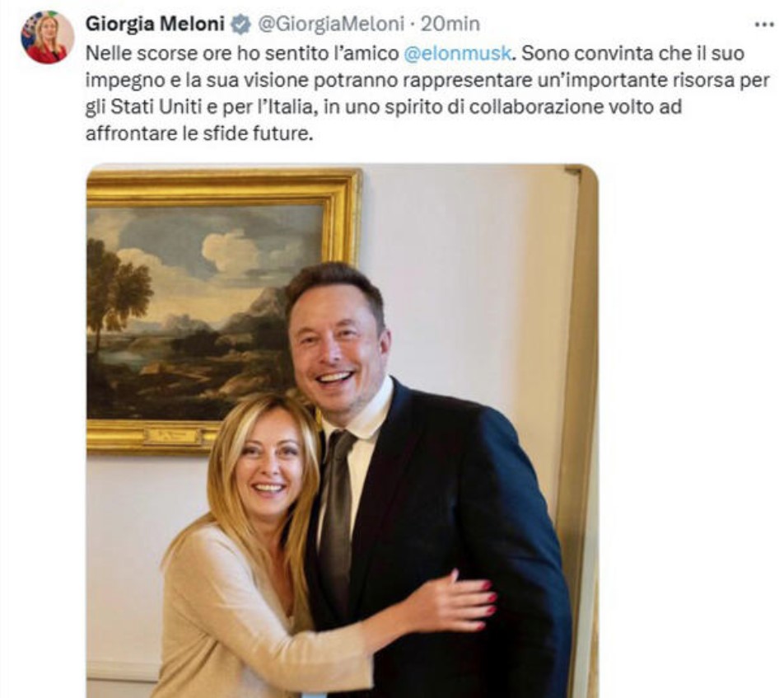The height and width of the screenshot is (698, 784).
Task: Click the Giorgia Meloni display name
Action: click(155, 24)
